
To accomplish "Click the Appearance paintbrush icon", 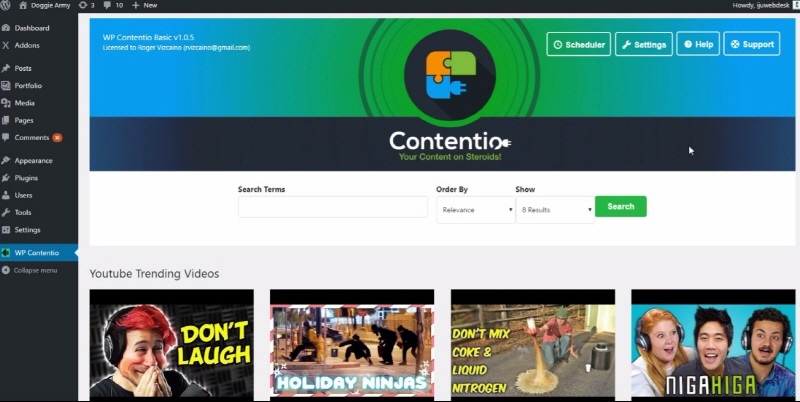I will [6, 160].
